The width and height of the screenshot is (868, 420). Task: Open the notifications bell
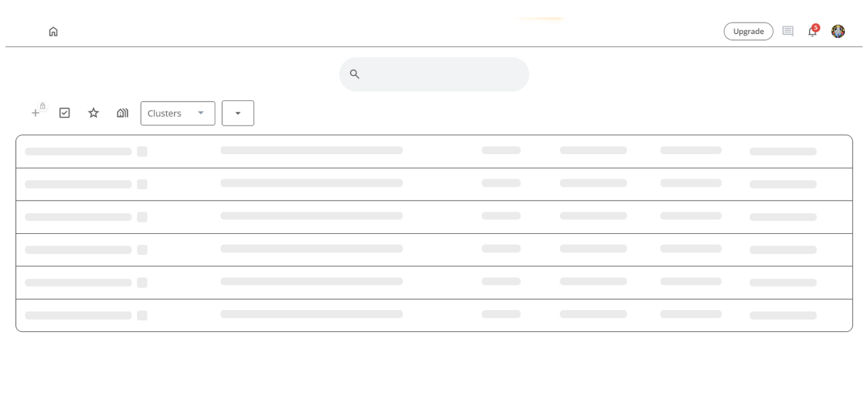pyautogui.click(x=811, y=33)
